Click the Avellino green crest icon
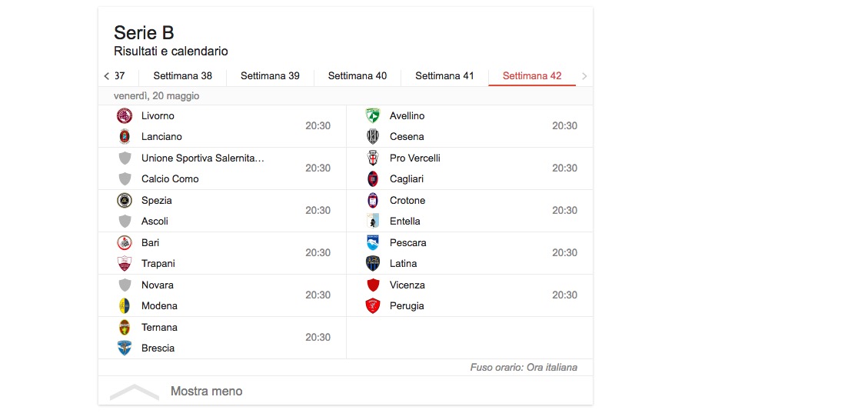 tap(373, 116)
